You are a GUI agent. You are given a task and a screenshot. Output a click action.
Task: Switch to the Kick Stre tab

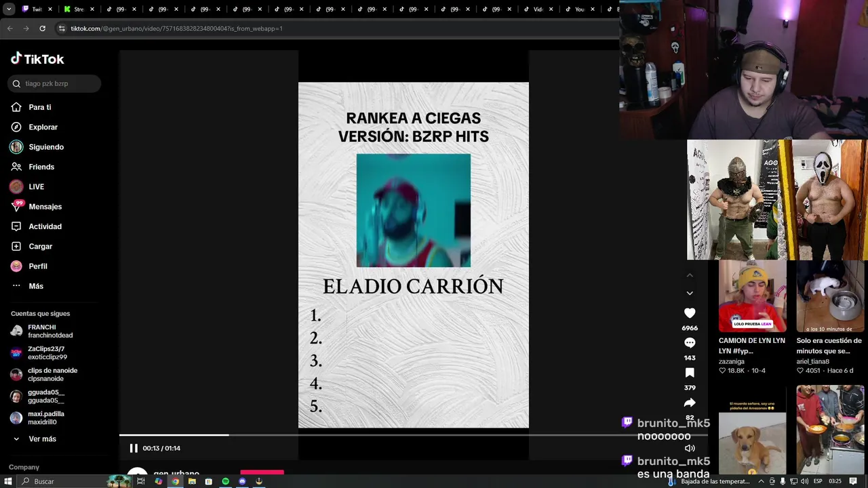click(79, 9)
